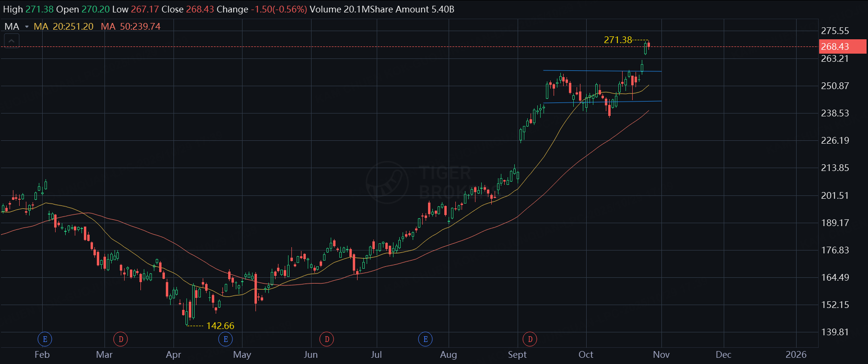Open the earnings E marker between Apr and May
Viewport: 868px width, 364px height.
point(226,340)
